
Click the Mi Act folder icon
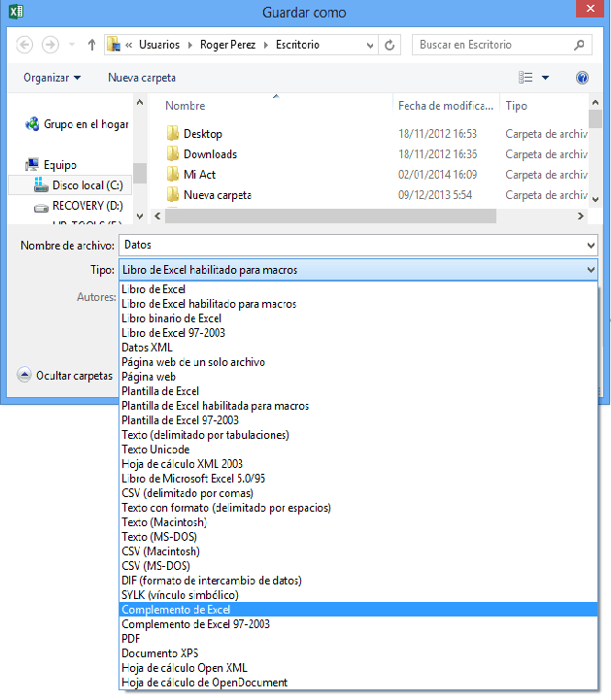click(x=173, y=174)
